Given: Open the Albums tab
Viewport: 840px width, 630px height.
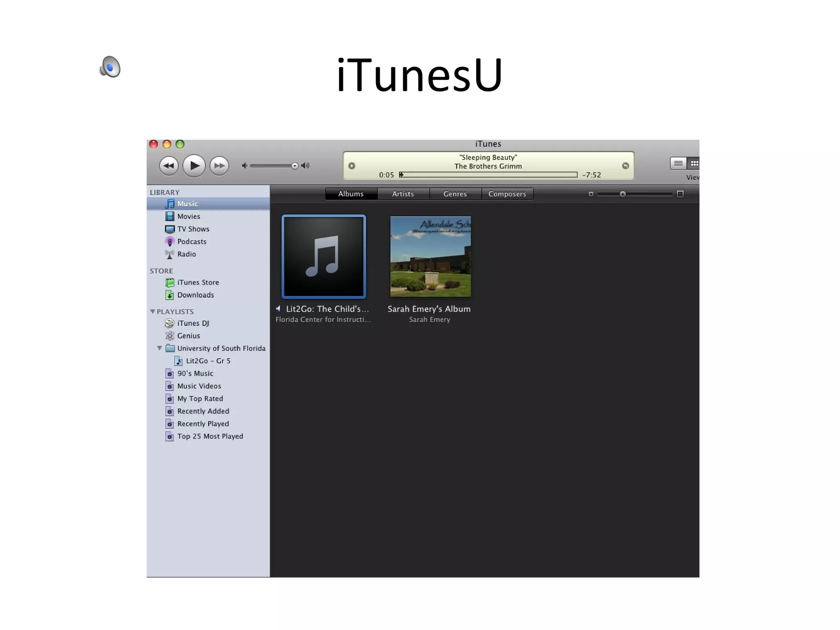Looking at the screenshot, I should click(351, 194).
